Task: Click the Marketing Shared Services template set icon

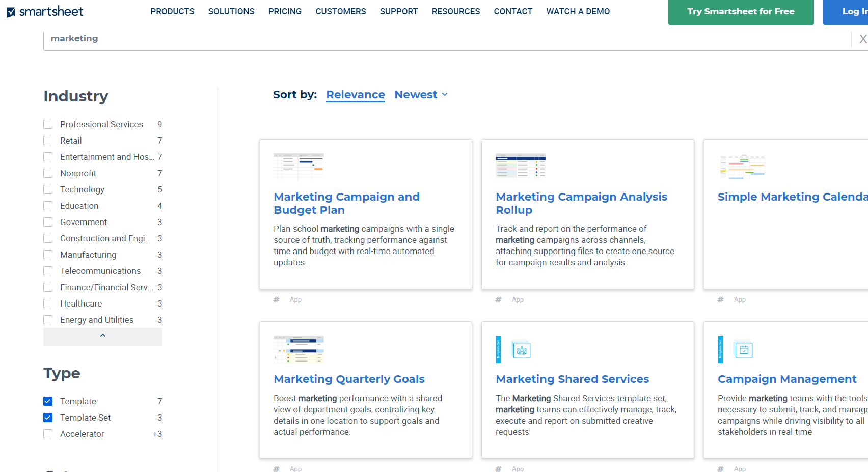Action: click(x=522, y=350)
